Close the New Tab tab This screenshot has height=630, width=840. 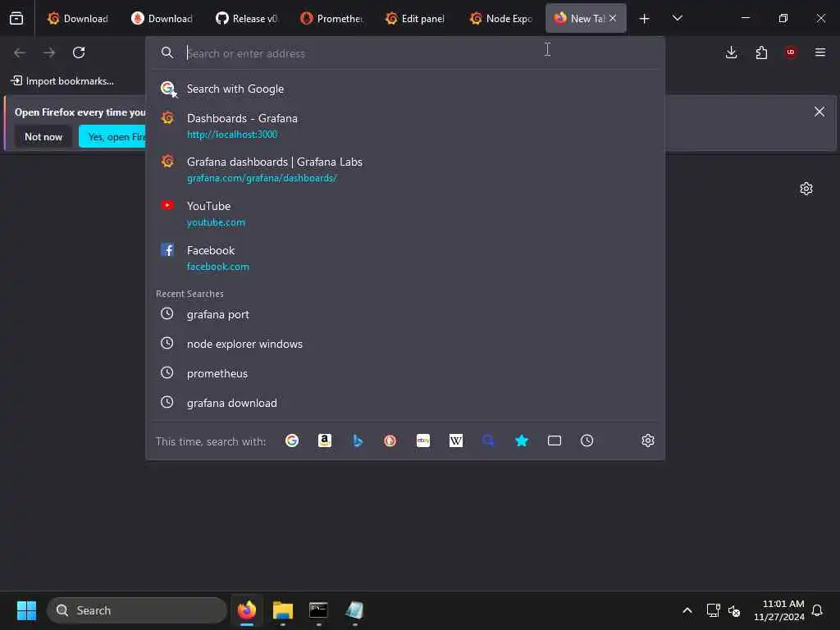click(612, 18)
